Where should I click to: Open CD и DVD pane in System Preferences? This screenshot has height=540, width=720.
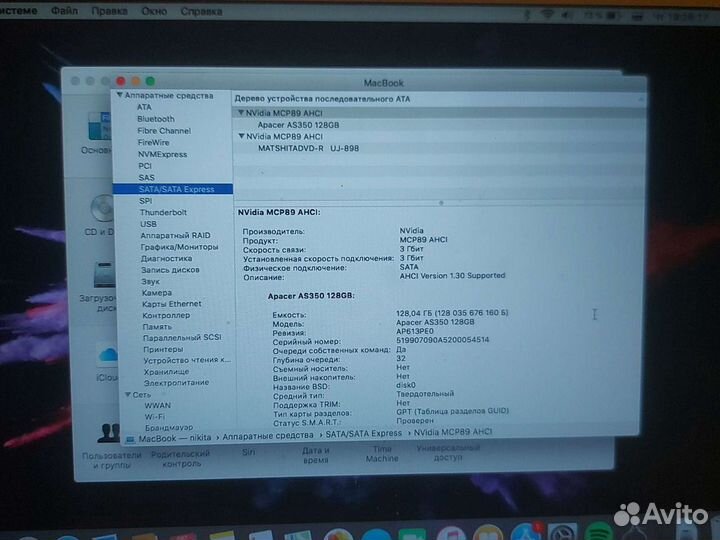tap(100, 215)
